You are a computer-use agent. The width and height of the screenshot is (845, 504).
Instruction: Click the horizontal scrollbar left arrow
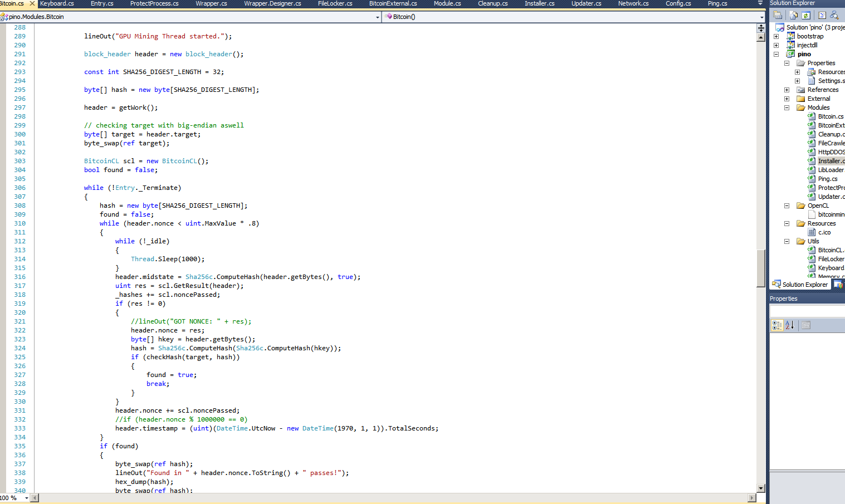click(35, 498)
